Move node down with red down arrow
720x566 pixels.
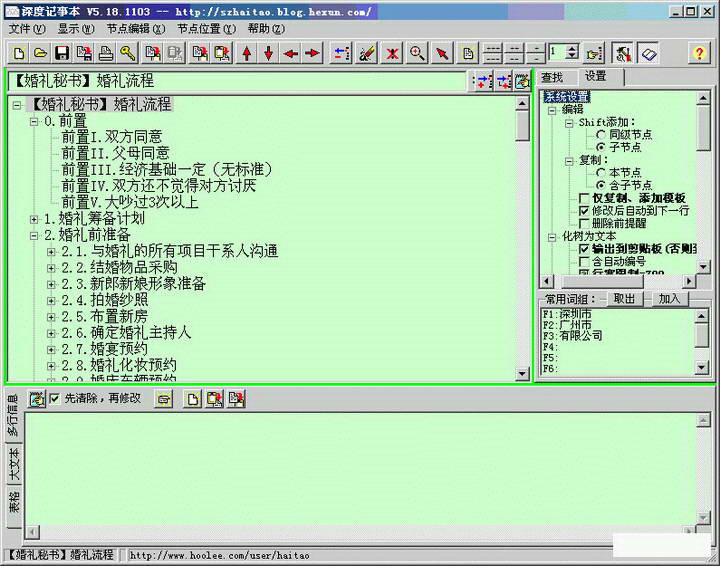[269, 54]
